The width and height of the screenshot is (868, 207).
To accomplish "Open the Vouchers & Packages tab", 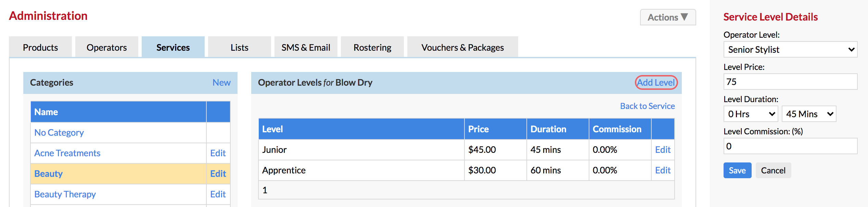I will pos(463,47).
